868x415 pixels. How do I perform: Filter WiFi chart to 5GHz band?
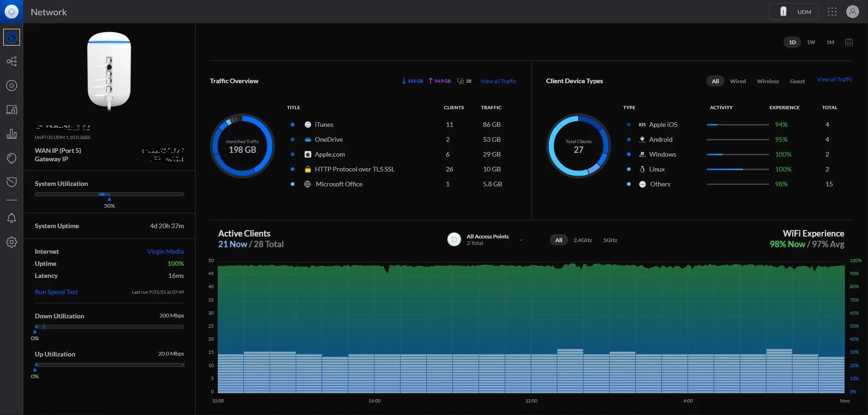pos(610,240)
